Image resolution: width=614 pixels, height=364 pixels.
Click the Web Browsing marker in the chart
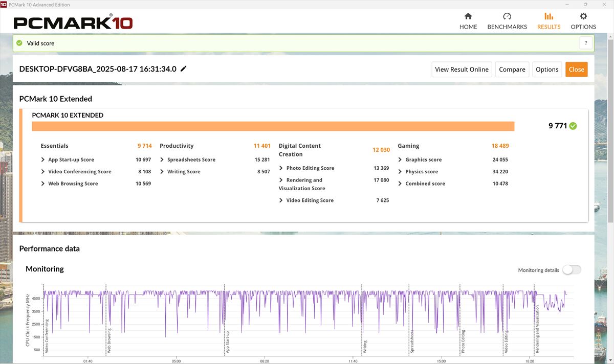[109, 341]
